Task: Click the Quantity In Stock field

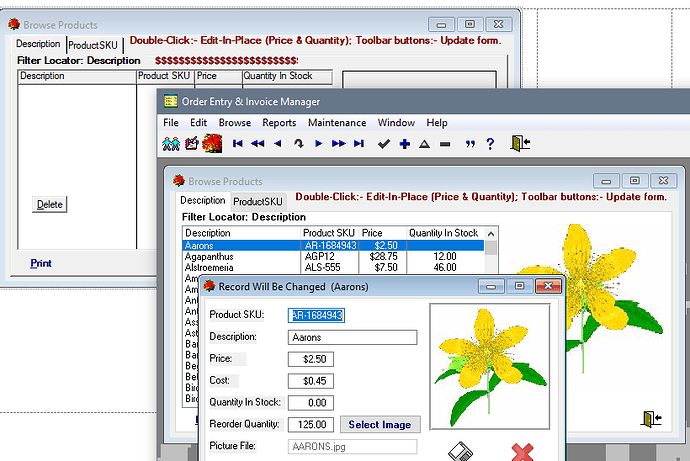Action: click(311, 402)
